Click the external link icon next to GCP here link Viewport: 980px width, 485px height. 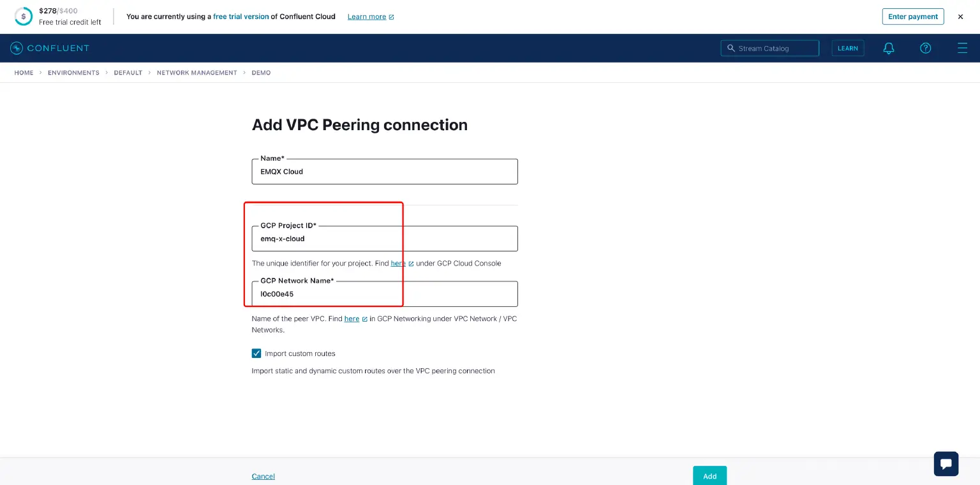(411, 263)
